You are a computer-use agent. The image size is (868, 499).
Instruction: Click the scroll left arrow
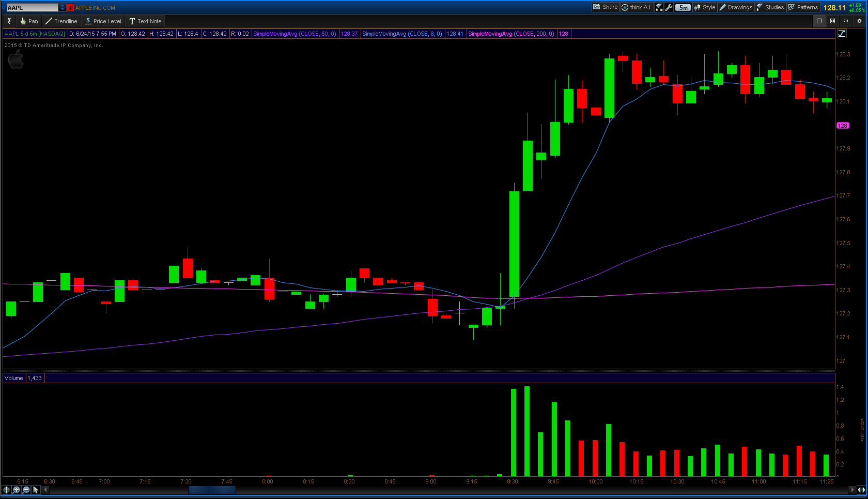coord(45,490)
